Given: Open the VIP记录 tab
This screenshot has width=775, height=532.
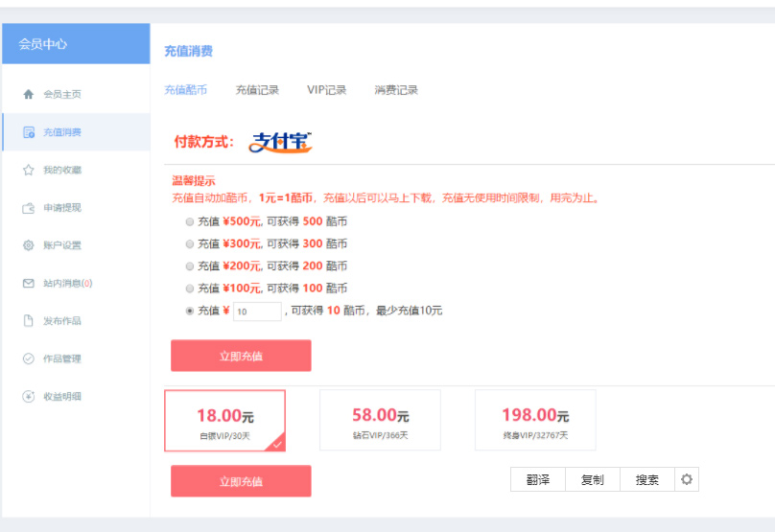Looking at the screenshot, I should 326,90.
